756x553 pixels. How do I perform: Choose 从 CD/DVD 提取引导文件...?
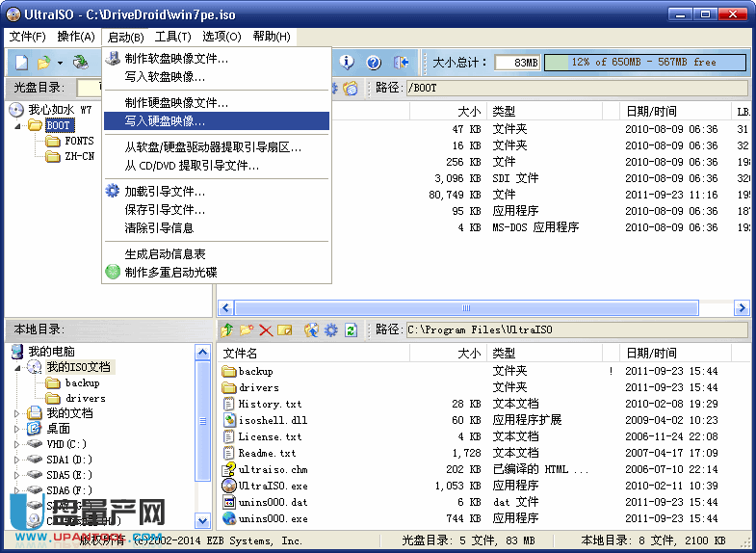217,166
